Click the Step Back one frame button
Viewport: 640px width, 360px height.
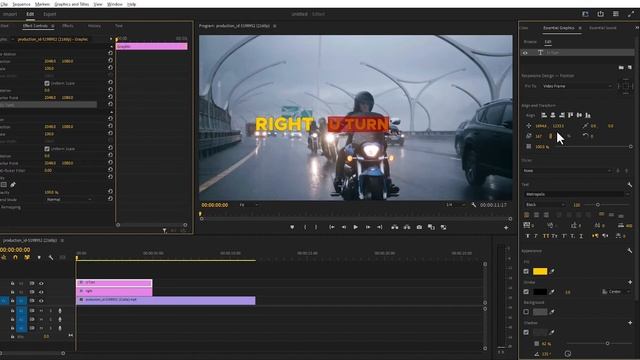click(344, 227)
